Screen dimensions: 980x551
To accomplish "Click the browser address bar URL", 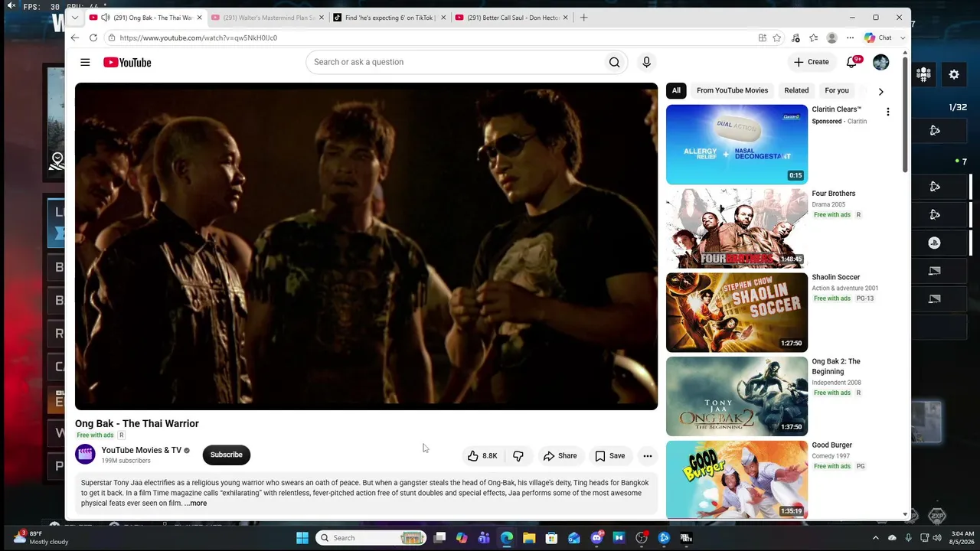I will [198, 37].
